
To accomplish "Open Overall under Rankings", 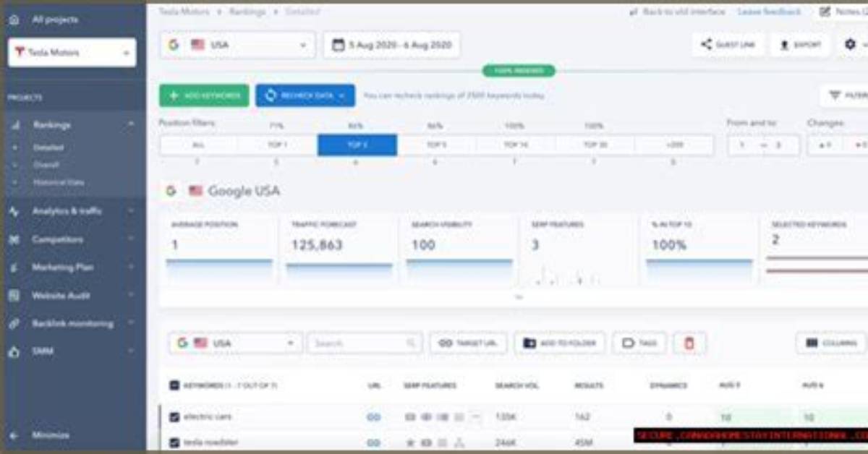I will [46, 165].
